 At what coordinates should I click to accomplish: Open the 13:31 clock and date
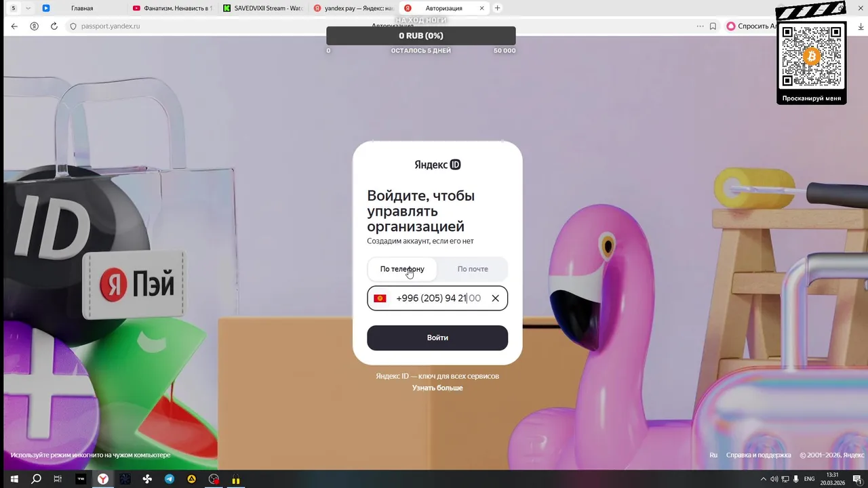(832, 479)
